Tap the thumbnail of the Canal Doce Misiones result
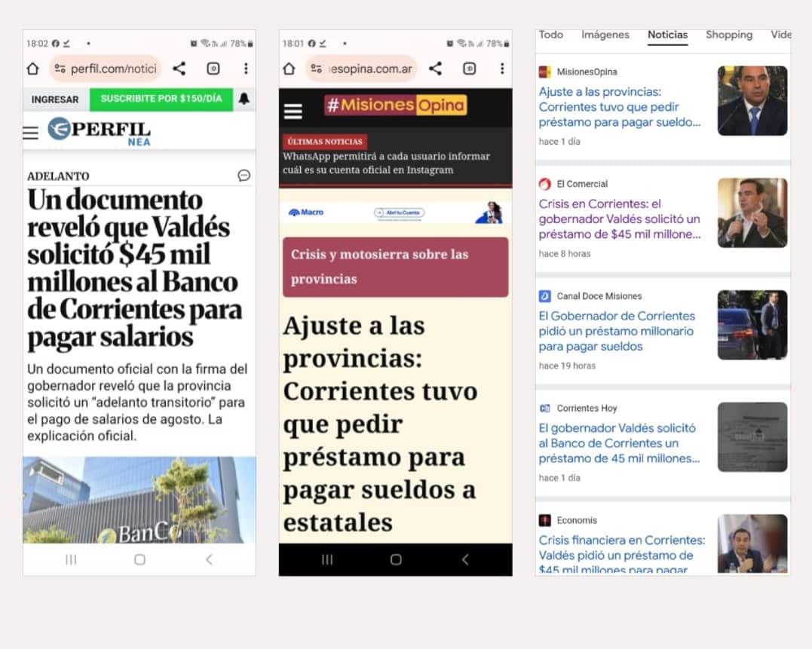Viewport: 812px width, 649px height. [x=752, y=325]
